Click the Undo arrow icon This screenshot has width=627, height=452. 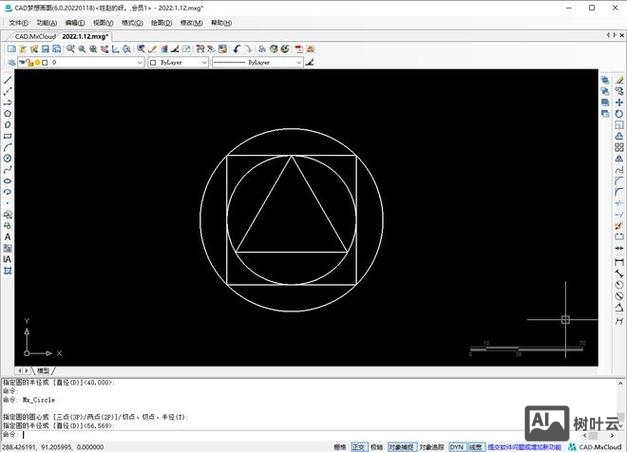(x=237, y=48)
